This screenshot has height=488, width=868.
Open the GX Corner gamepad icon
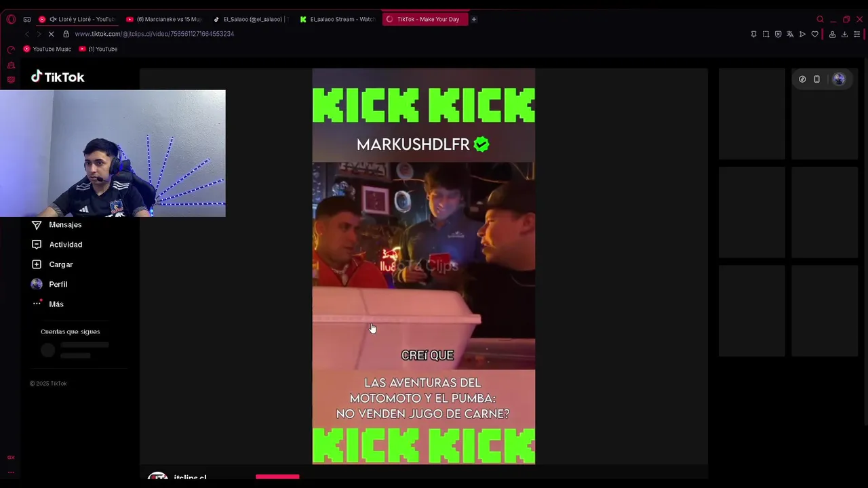(27, 19)
